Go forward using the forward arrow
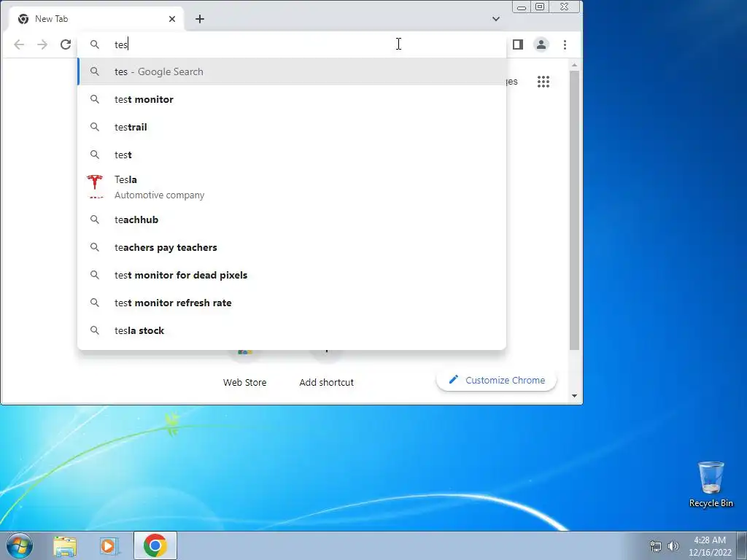The width and height of the screenshot is (747, 560). [42, 44]
